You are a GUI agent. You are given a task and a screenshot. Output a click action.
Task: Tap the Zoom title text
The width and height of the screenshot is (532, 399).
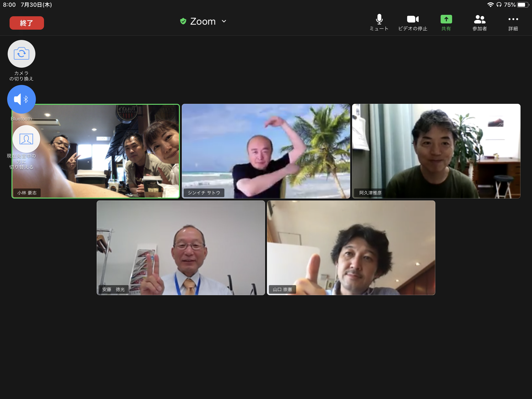click(203, 21)
